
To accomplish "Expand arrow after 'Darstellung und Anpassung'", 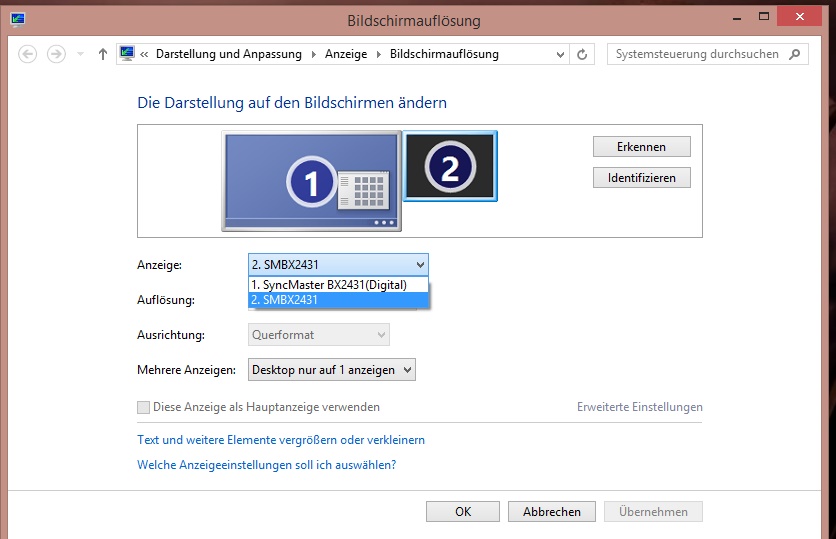I will [314, 54].
